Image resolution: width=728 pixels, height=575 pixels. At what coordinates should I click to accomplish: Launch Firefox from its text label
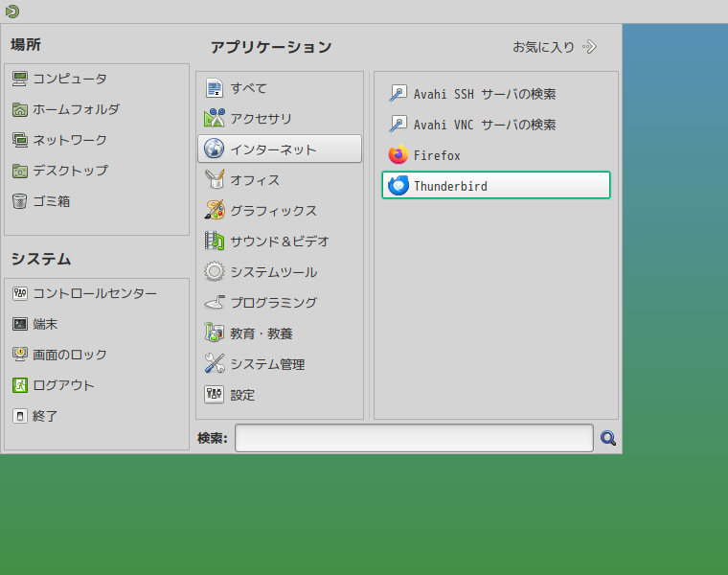tap(437, 155)
